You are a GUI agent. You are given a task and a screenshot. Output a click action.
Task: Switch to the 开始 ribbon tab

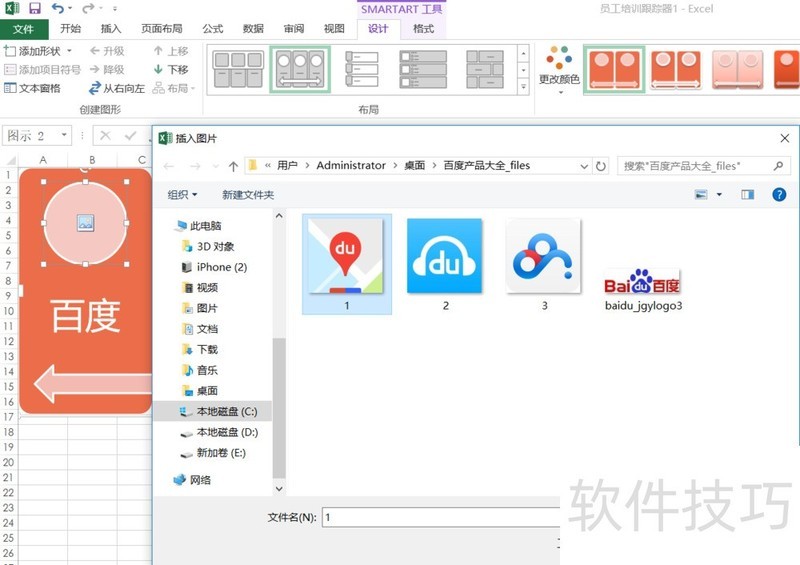click(x=70, y=29)
